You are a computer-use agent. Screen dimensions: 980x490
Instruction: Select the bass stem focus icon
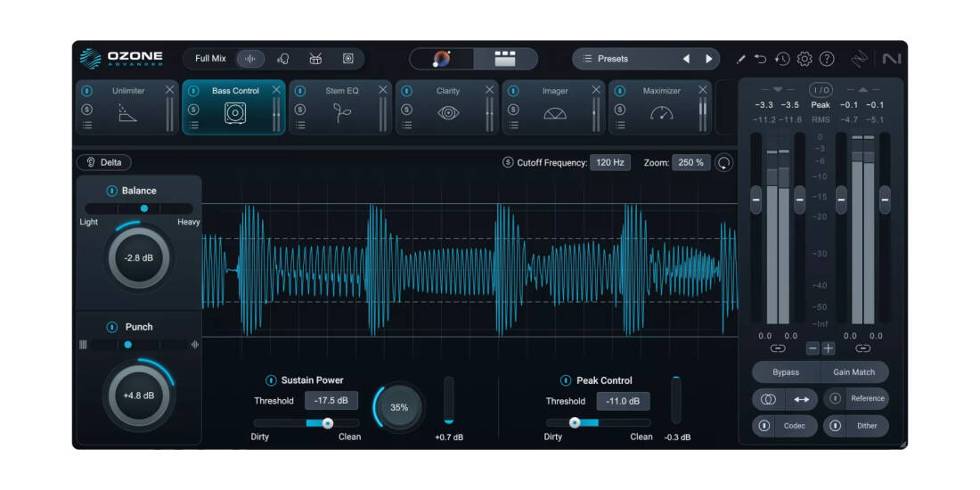coord(348,59)
